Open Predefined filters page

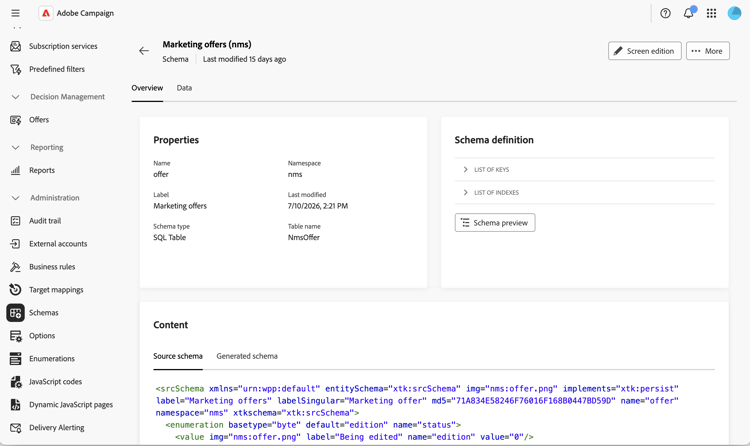(x=57, y=69)
